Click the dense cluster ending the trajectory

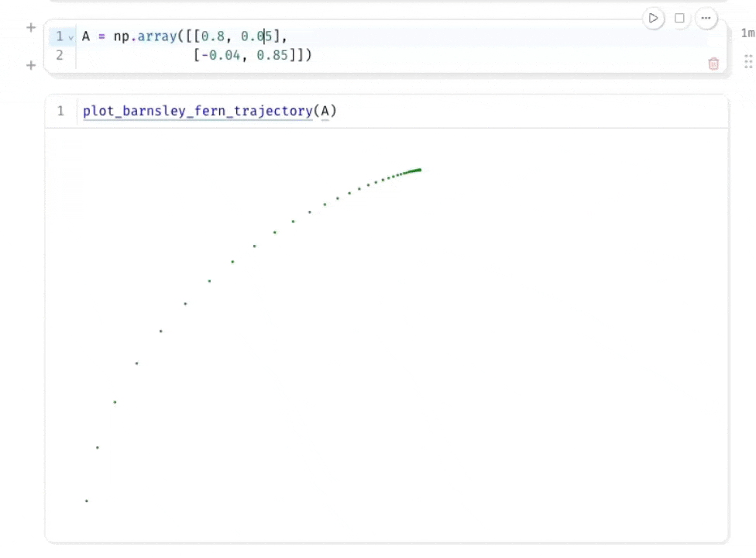pos(415,170)
